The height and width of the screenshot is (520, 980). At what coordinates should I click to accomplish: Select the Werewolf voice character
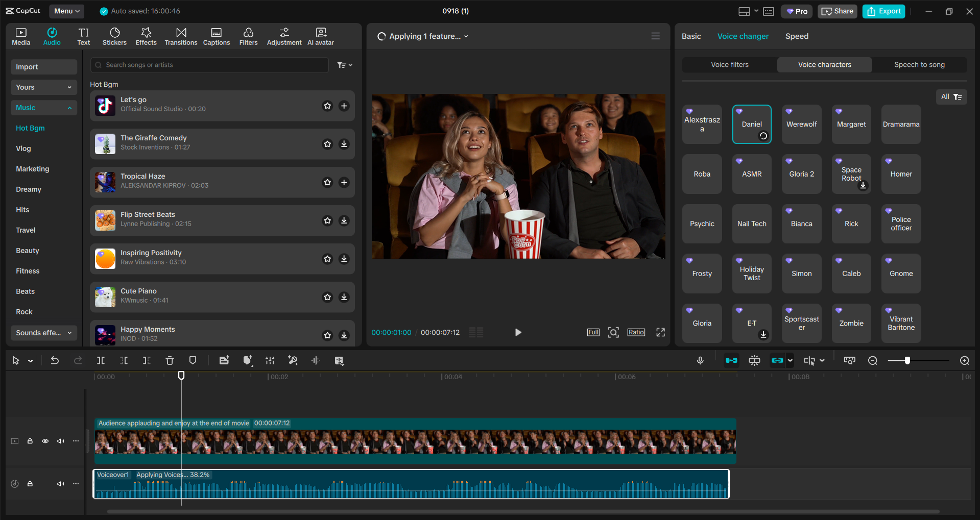801,124
